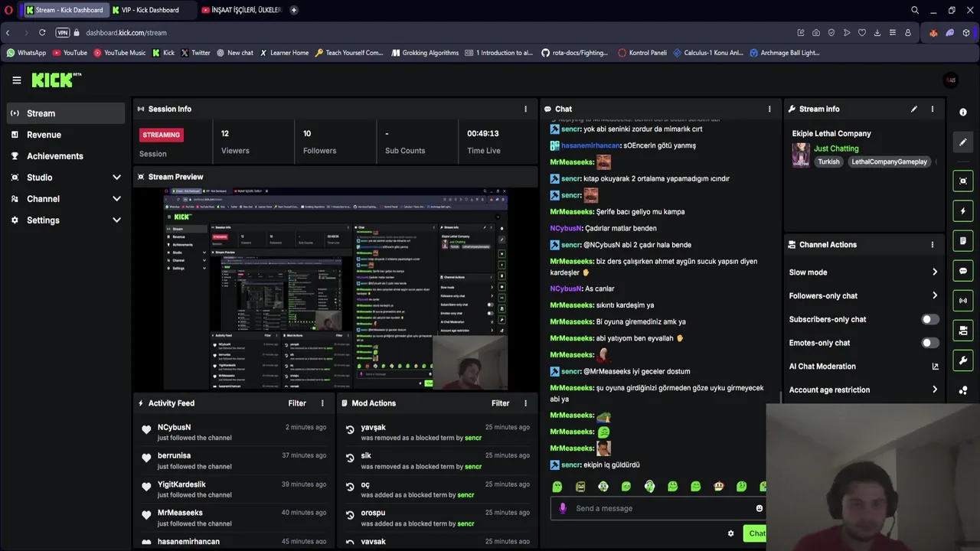This screenshot has width=980, height=551.
Task: Click the Opera menu logo
Action: point(9,10)
